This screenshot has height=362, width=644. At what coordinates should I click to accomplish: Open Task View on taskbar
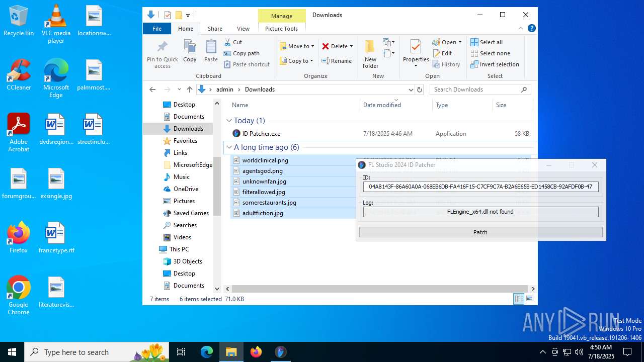181,352
